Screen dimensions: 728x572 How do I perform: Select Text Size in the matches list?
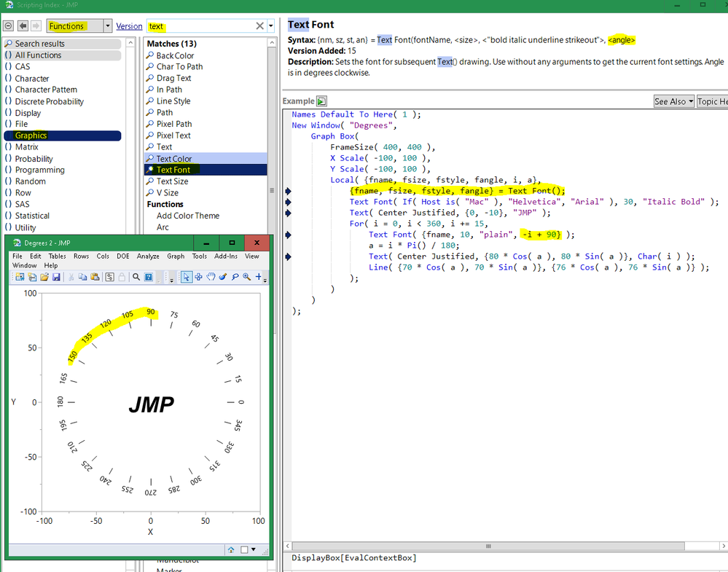(x=172, y=181)
